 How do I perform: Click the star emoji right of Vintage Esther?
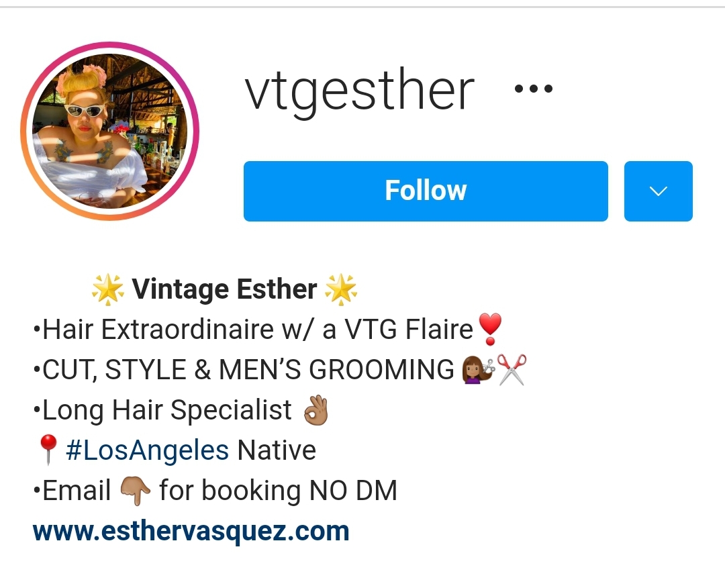pos(341,290)
